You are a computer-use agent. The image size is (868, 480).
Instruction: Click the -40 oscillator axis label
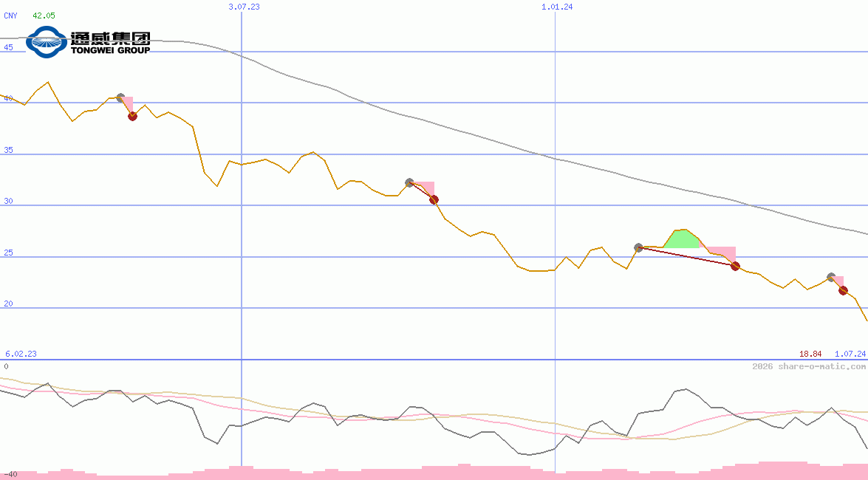[10, 474]
